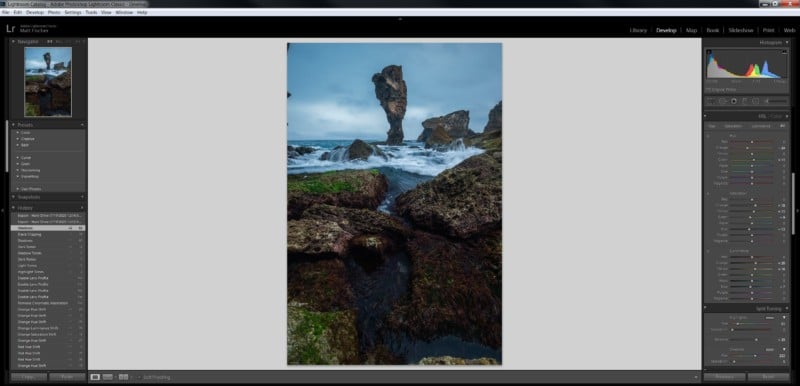Enable the Soft Proofing checkbox
This screenshot has height=386, width=800.
coord(139,377)
